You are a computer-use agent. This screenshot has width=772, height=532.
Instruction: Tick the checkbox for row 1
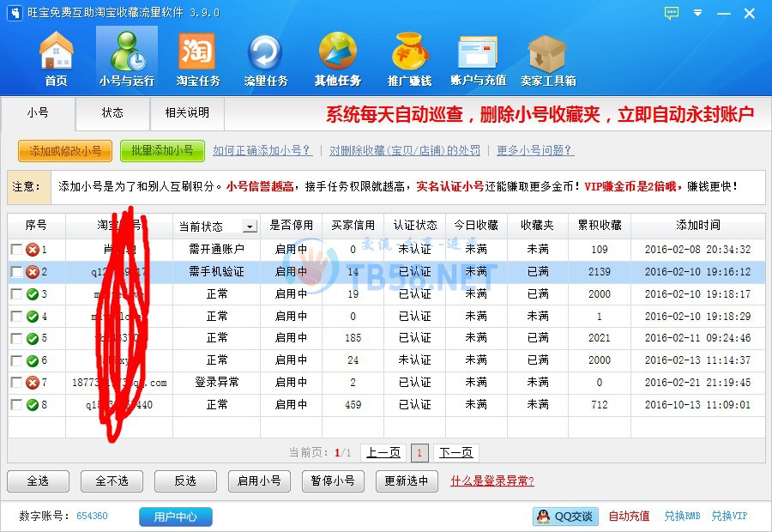pos(16,250)
